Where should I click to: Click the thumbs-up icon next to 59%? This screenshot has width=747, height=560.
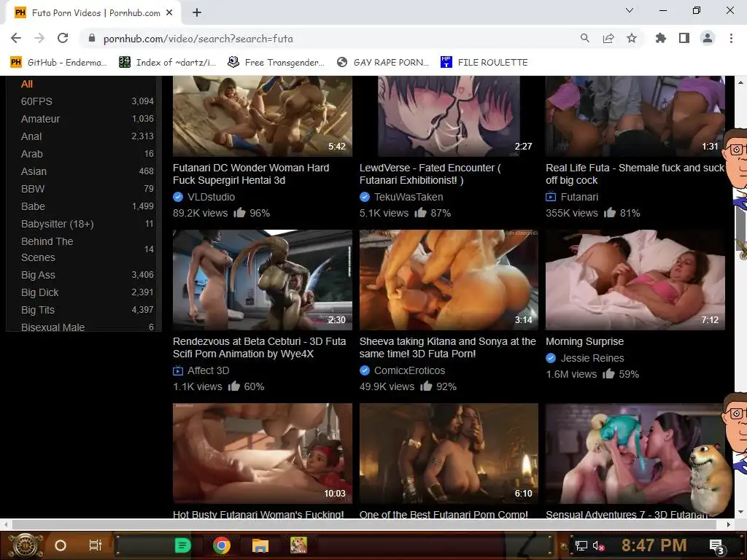point(608,373)
